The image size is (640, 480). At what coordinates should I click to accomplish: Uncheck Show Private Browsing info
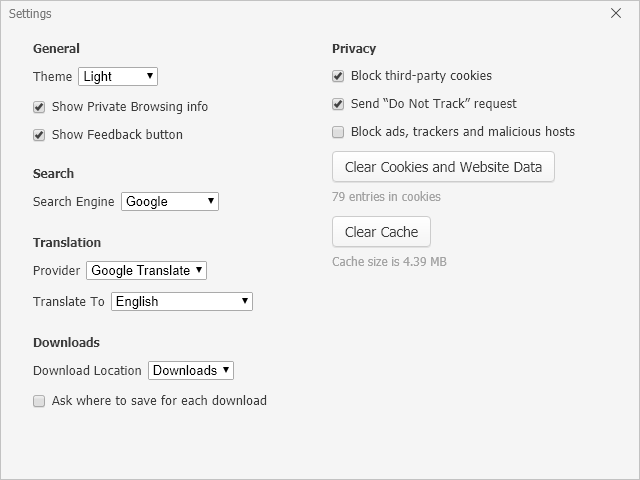click(39, 107)
